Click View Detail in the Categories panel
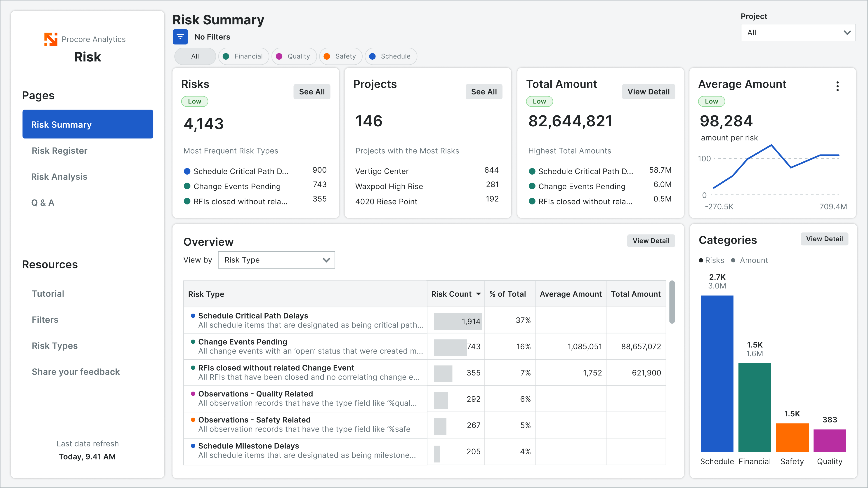 tap(824, 239)
